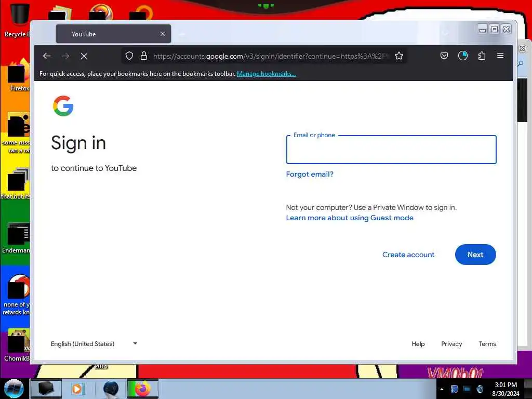532x399 pixels.
Task: View site security via padlock icon
Action: coord(144,56)
